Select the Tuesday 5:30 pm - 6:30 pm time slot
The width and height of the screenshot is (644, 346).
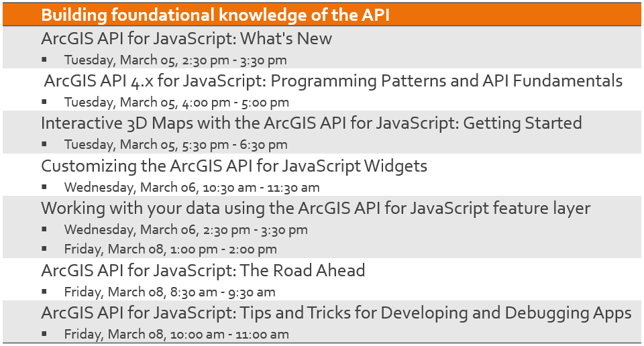(176, 145)
